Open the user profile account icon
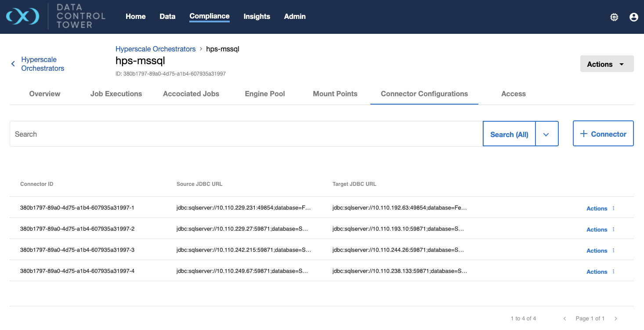Viewport: 644px width, 330px height. [633, 17]
